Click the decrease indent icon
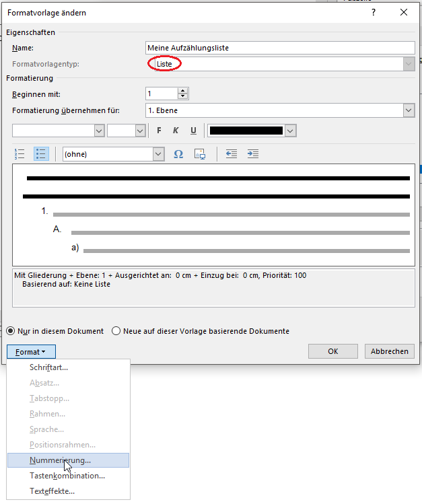Screen dimensions: 422x504 tap(232, 154)
